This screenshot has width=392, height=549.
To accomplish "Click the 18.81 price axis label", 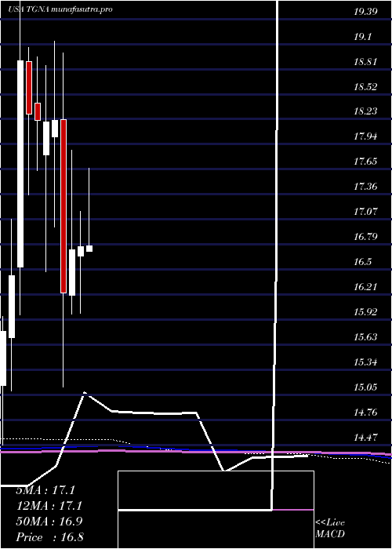I will (x=365, y=62).
